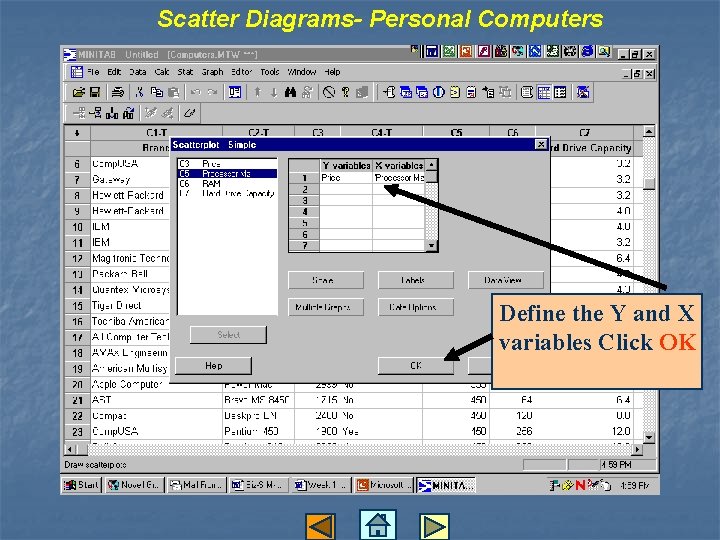
Task: Click the Previous Command up arrow icon
Action: [258, 92]
